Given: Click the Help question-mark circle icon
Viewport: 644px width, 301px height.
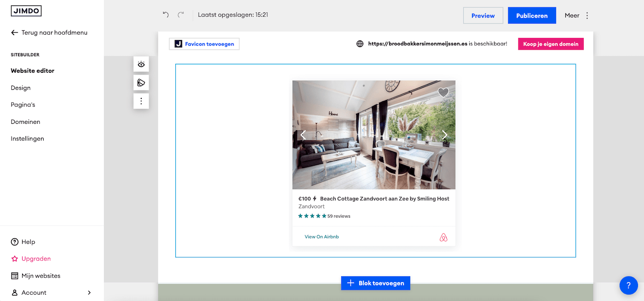Looking at the screenshot, I should 15,242.
